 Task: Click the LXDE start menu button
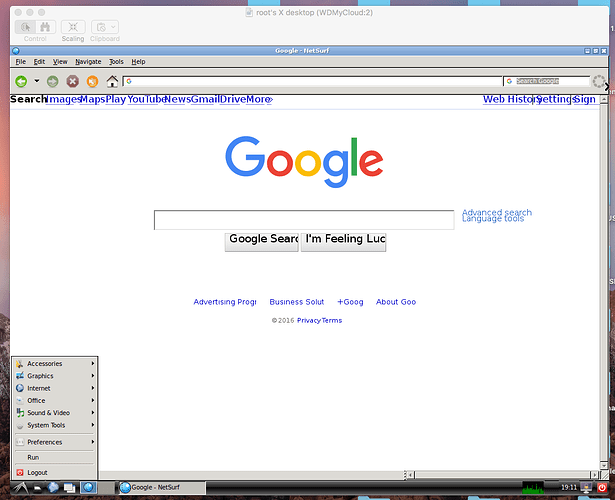(20, 487)
